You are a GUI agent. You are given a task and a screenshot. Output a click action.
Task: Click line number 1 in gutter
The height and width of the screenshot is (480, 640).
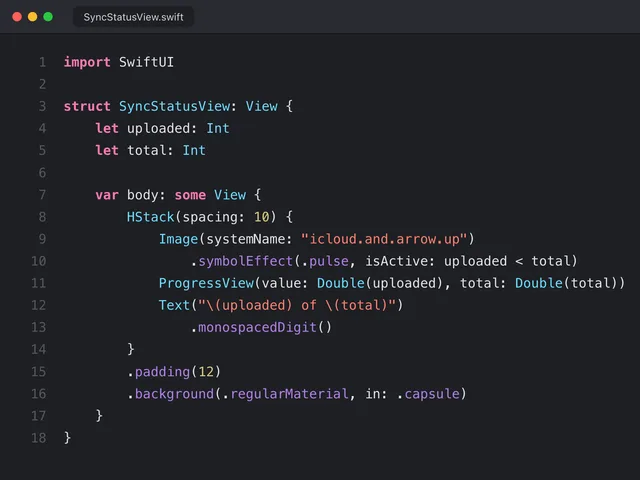pos(42,62)
